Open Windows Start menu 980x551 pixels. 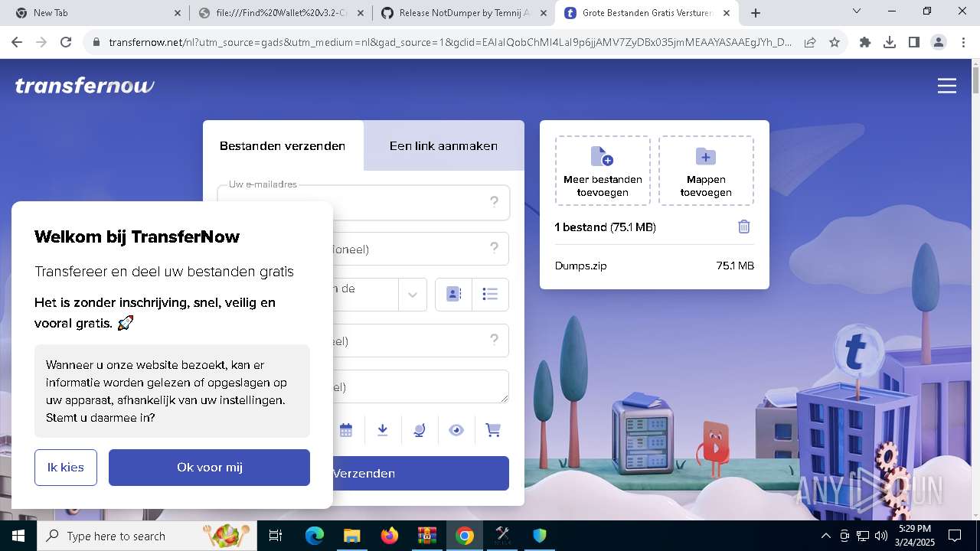point(18,536)
